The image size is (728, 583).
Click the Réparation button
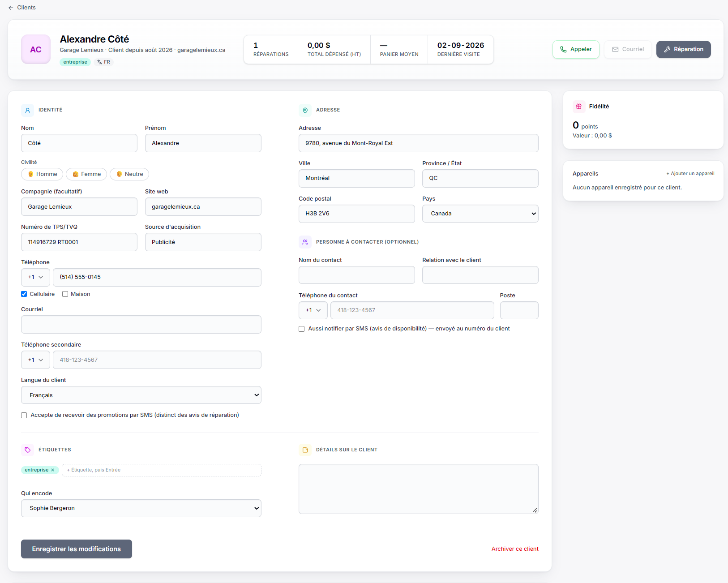(x=684, y=50)
